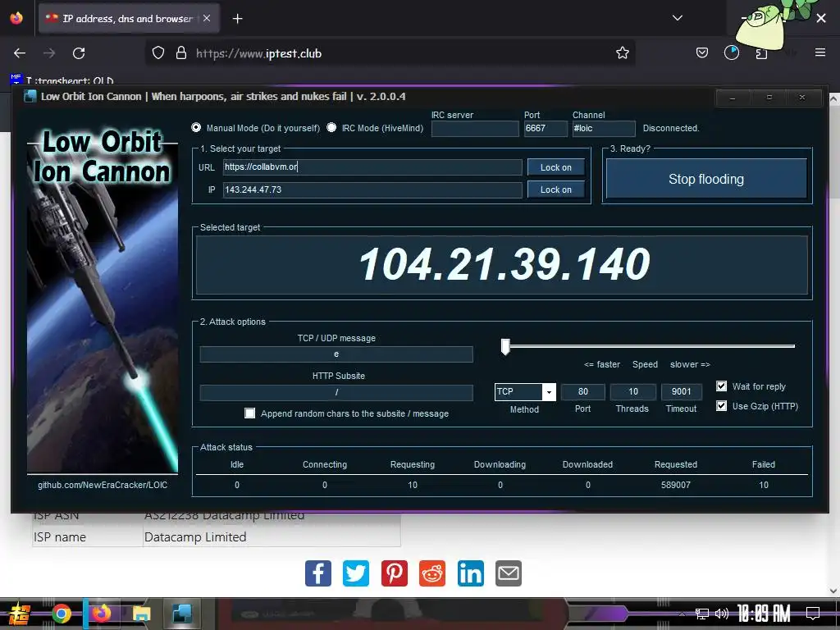Select IRC Mode (HiveMind) radio button

coord(331,127)
